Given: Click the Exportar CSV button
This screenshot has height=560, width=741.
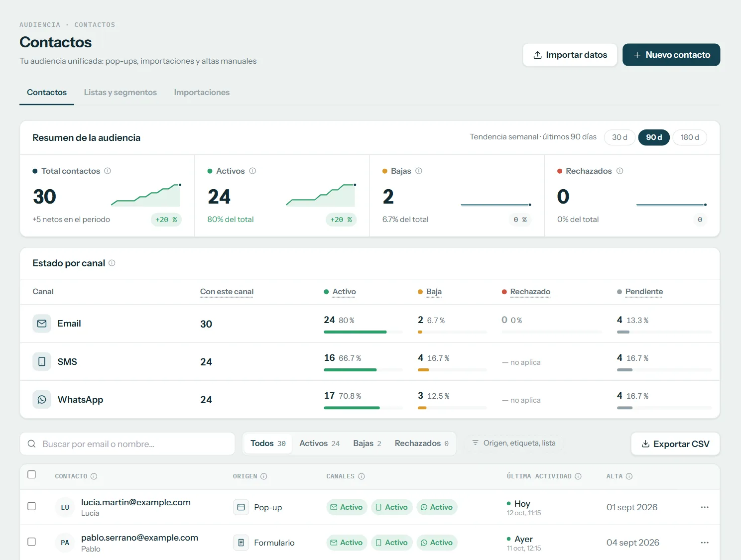Looking at the screenshot, I should pos(675,444).
